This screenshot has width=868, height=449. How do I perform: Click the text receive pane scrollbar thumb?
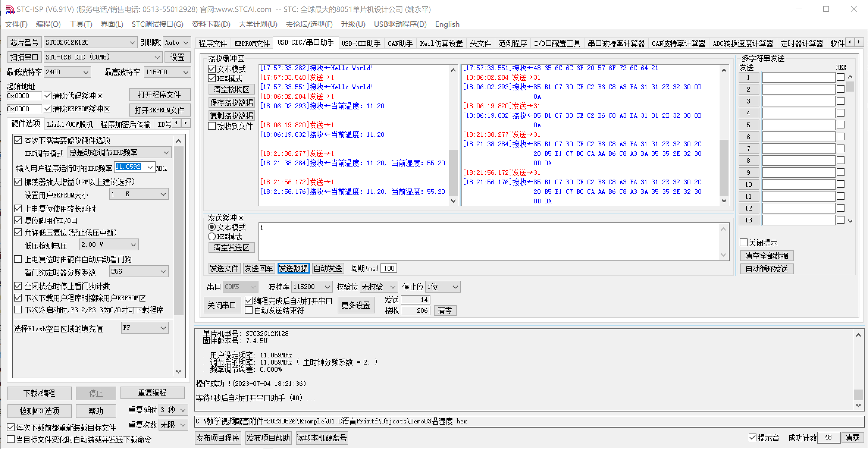tap(453, 172)
